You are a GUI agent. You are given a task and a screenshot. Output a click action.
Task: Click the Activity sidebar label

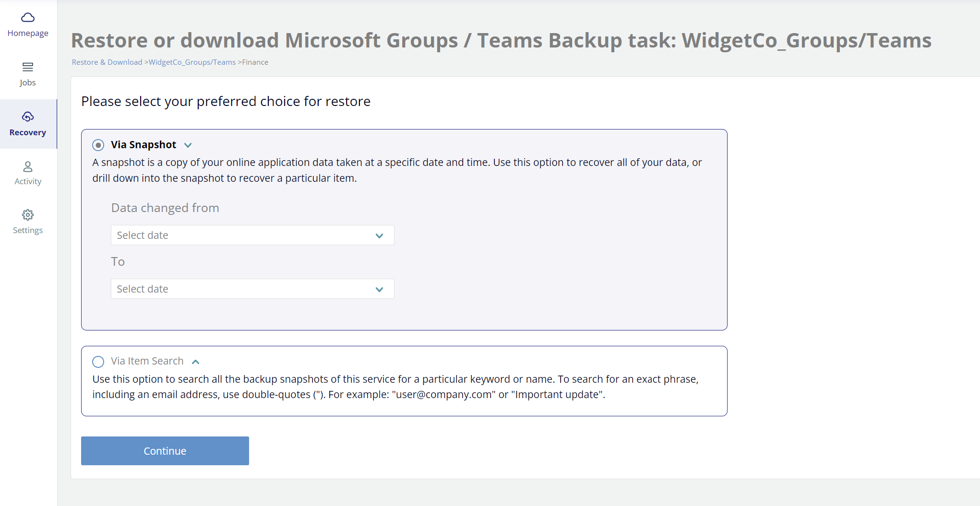point(28,181)
